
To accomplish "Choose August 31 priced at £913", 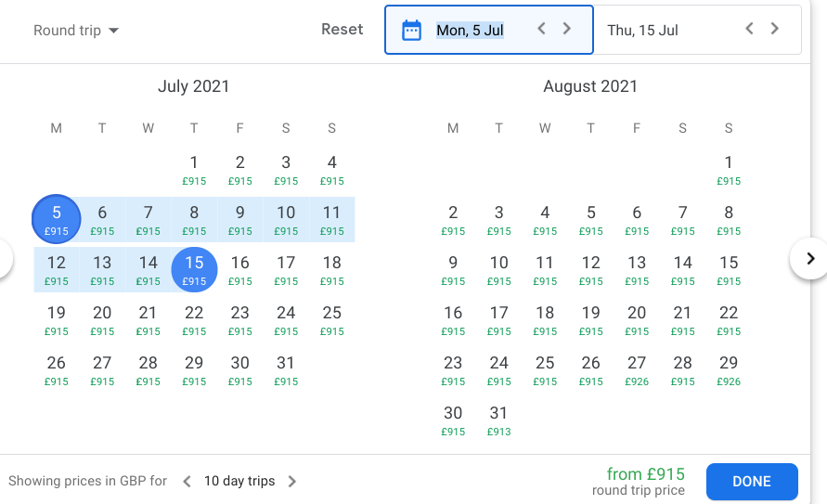I will click(x=498, y=420).
